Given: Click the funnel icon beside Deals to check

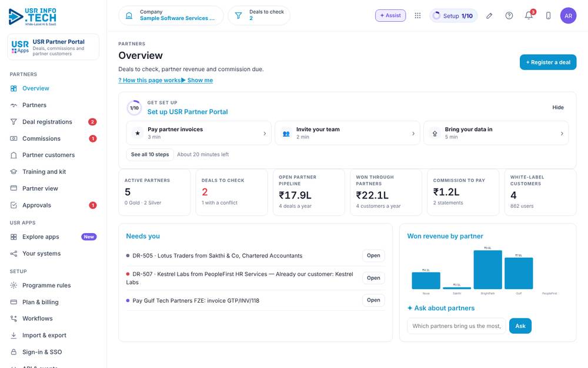Looking at the screenshot, I should (238, 15).
